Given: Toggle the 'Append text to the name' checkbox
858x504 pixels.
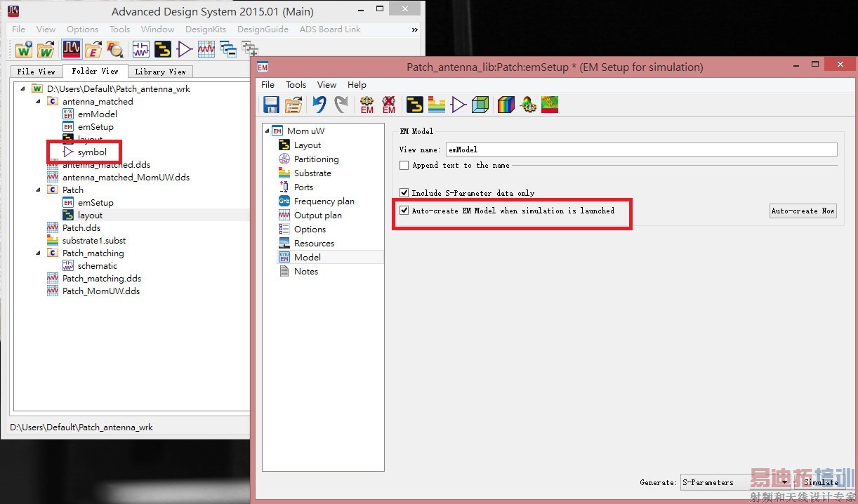Looking at the screenshot, I should point(404,165).
